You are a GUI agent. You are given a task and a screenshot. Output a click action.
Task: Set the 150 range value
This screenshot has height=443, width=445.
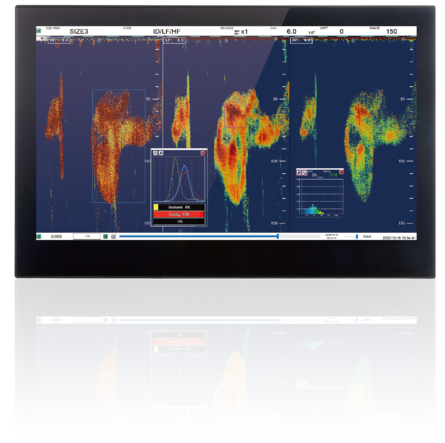coord(391,31)
